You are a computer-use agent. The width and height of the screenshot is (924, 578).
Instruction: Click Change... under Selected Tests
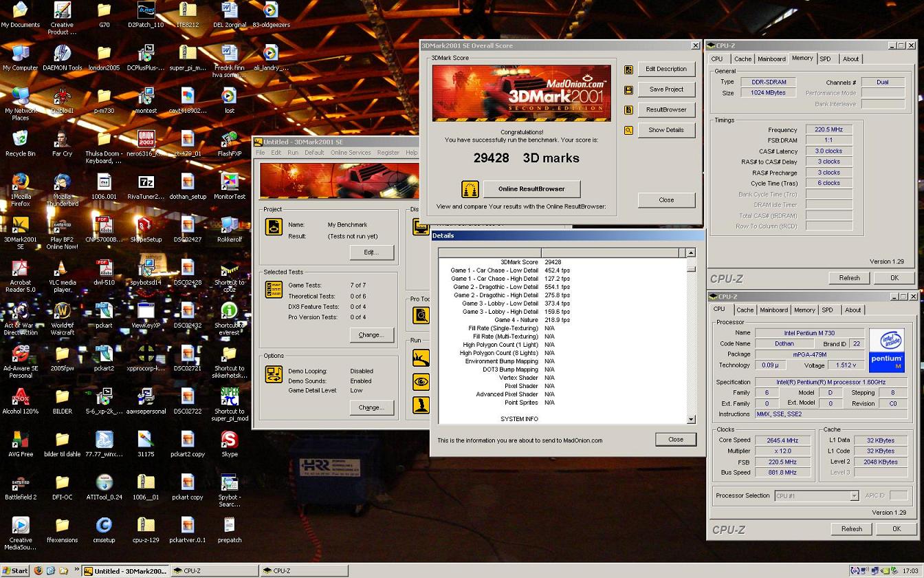(x=371, y=335)
